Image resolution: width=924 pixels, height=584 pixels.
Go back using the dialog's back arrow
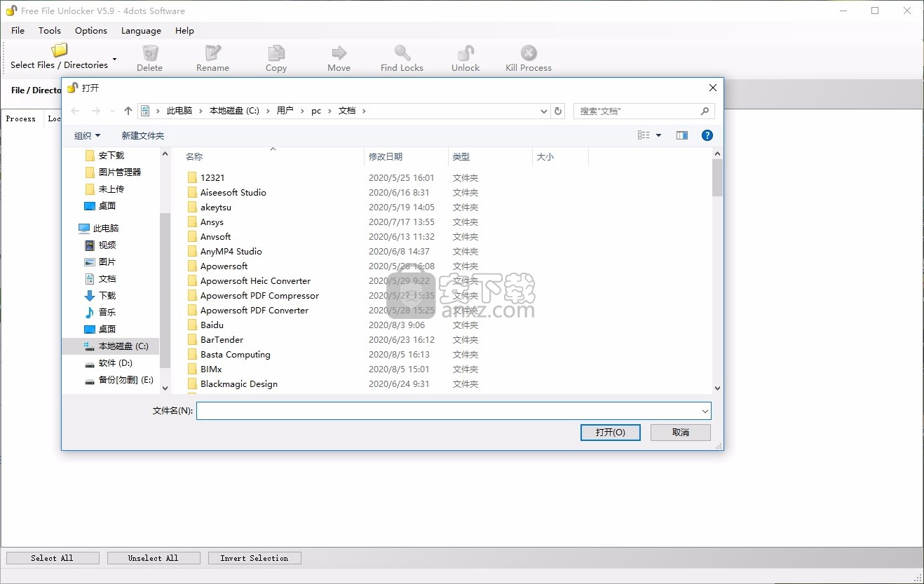[x=75, y=111]
